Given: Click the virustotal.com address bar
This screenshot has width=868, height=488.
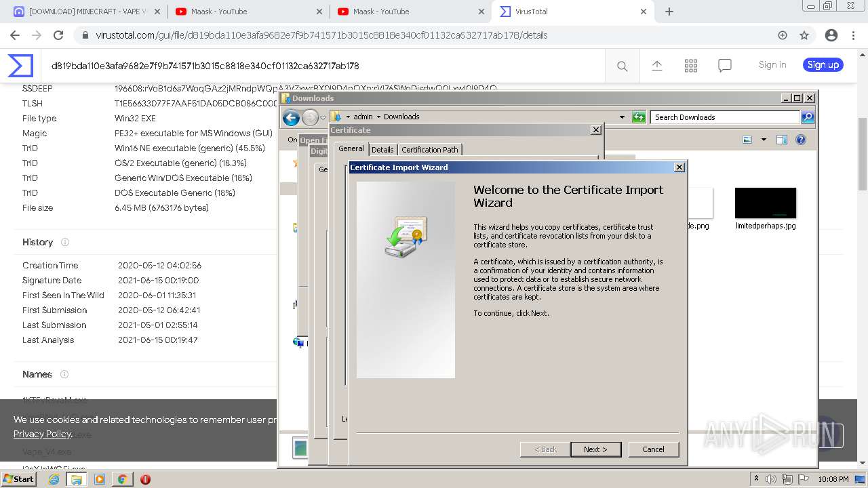Looking at the screenshot, I should tap(434, 35).
